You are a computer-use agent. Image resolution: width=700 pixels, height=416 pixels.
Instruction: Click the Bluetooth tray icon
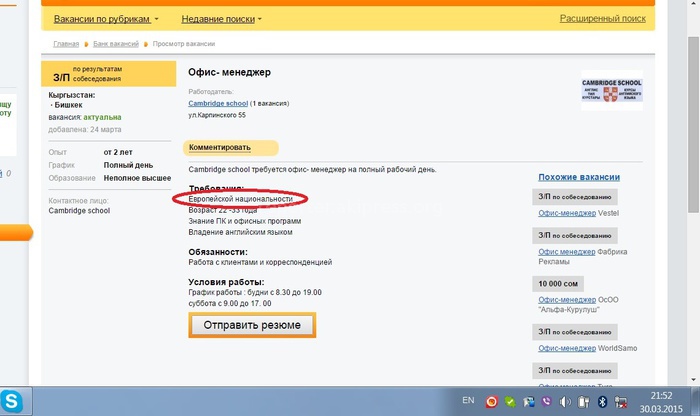click(603, 402)
